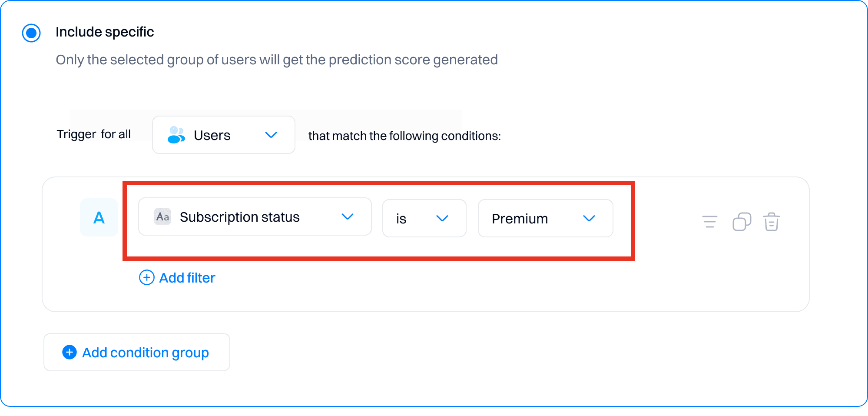Select the Include specific radio button
The height and width of the screenshot is (416, 868).
pyautogui.click(x=31, y=32)
